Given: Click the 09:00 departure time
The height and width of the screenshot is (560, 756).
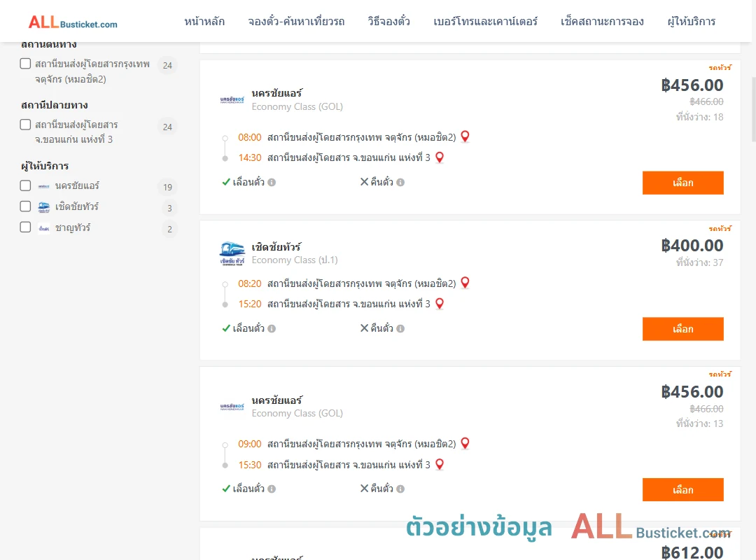Looking at the screenshot, I should 250,444.
